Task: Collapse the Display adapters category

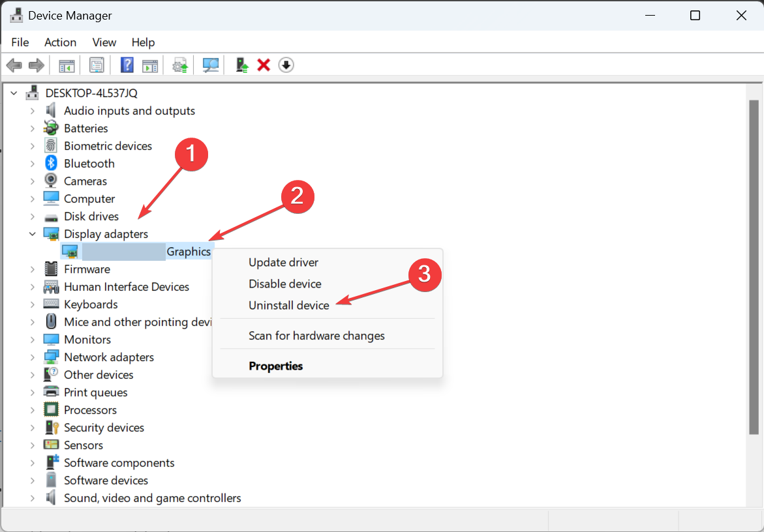Action: coord(33,233)
